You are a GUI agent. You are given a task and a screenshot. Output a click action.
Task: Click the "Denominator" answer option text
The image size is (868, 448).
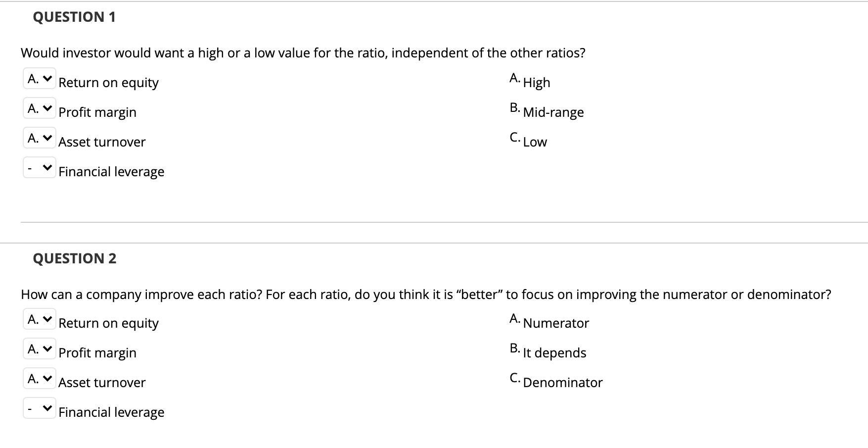pyautogui.click(x=562, y=383)
